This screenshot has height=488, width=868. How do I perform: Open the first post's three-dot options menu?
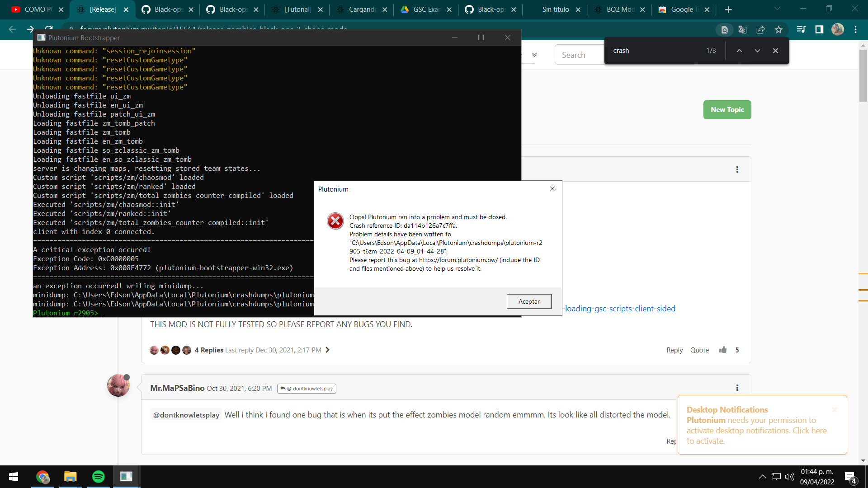click(x=737, y=169)
